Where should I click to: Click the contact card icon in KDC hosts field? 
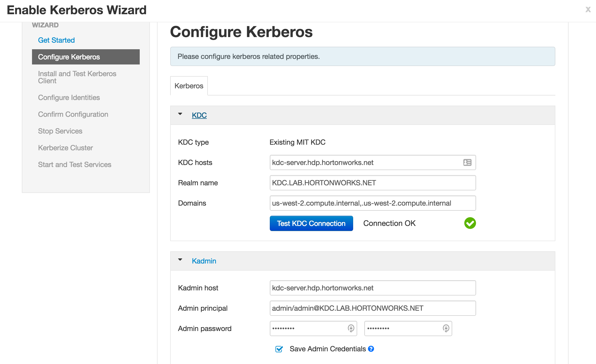[x=467, y=162]
